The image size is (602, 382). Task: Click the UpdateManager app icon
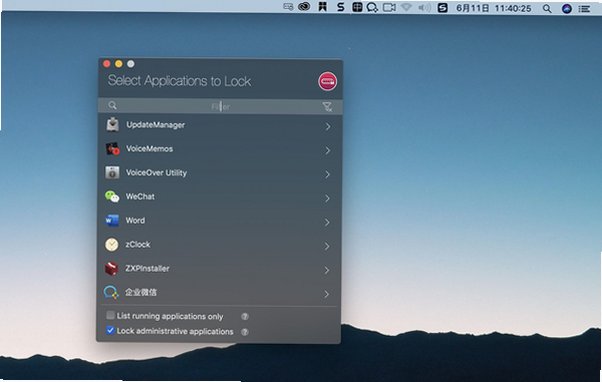(112, 124)
